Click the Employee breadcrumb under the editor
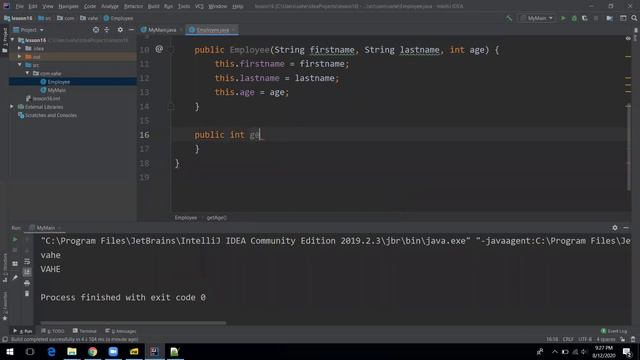The image size is (640, 360). [186, 218]
